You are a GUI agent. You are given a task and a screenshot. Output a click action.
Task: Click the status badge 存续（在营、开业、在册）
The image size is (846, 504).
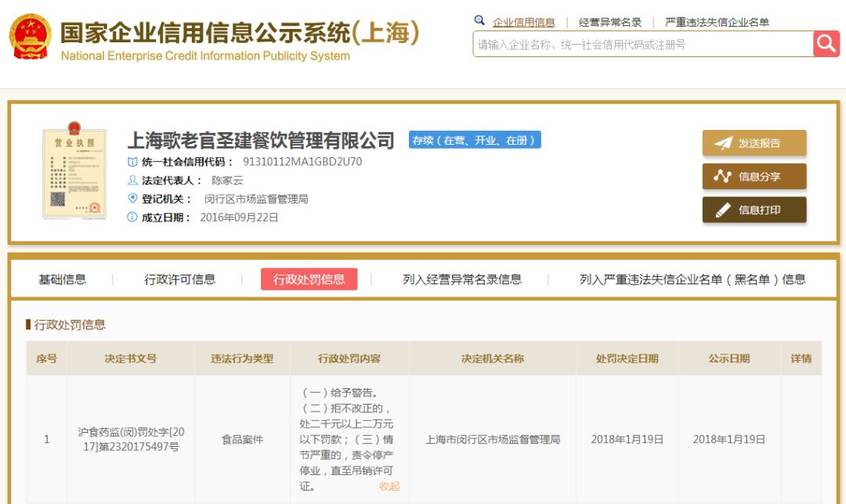(x=475, y=140)
